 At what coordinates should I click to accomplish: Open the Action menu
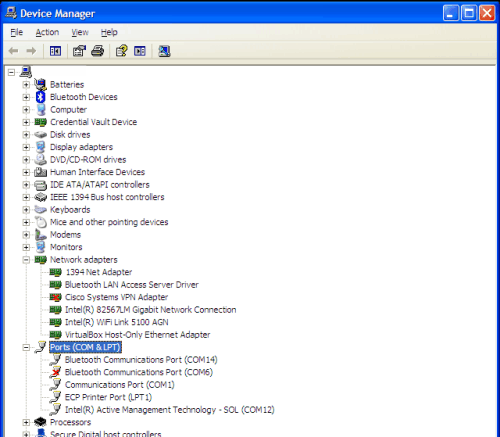[47, 32]
